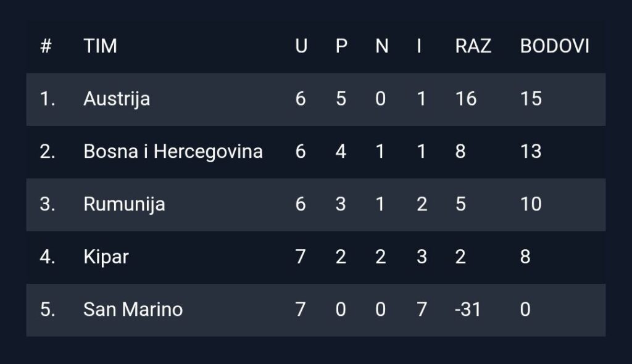632x364 pixels.
Task: Click Austrija's goal difference of 16
Action: click(x=466, y=99)
